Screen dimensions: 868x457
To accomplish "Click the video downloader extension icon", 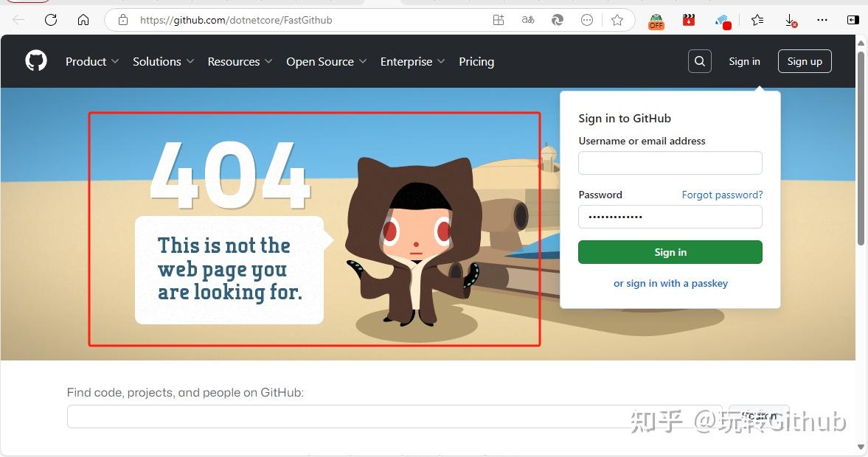I will 688,20.
